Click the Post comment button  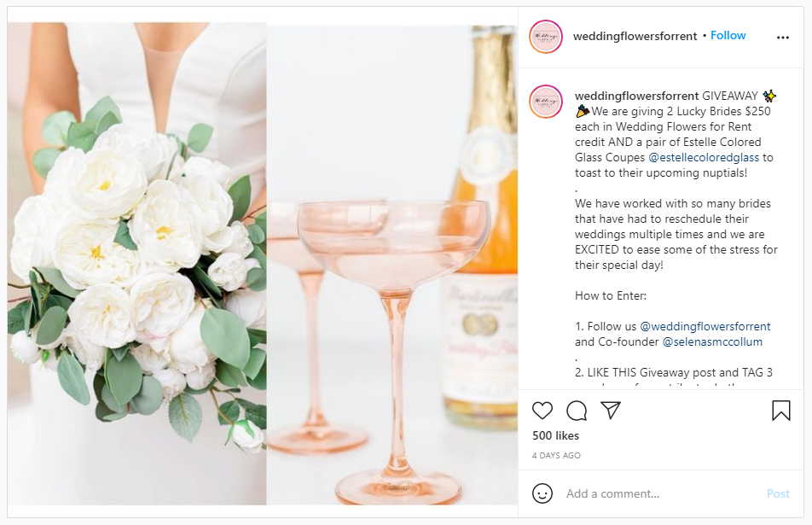click(778, 493)
